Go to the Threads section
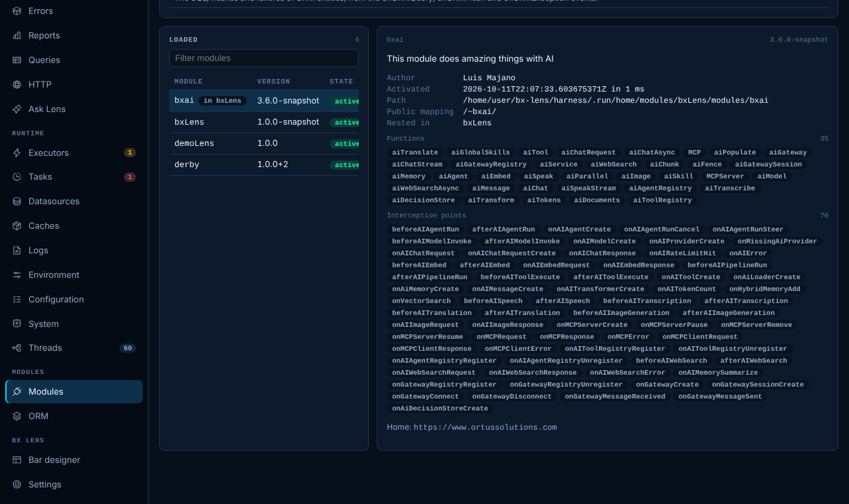The image size is (849, 504). [x=74, y=347]
